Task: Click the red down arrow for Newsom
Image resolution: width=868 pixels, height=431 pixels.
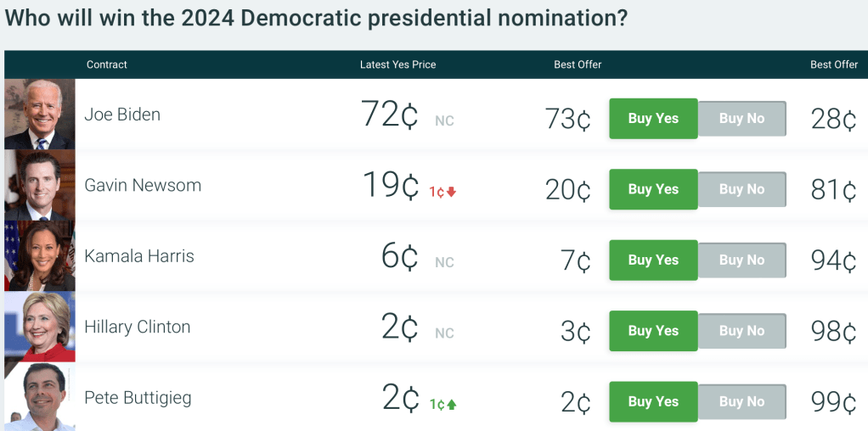Action: [x=452, y=192]
